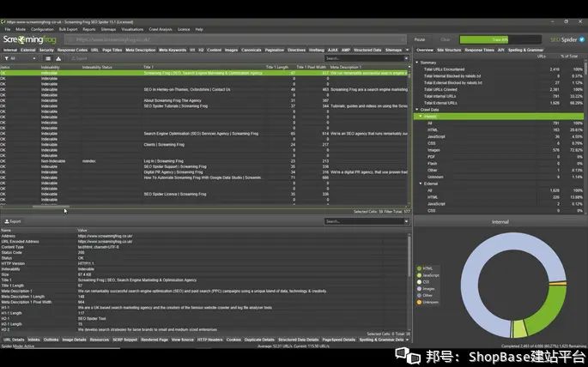
Task: Open the Site Structure tab
Action: pos(449,50)
